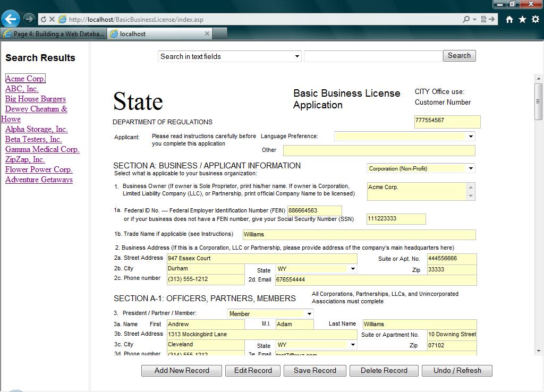Open the business address State dropdown

coord(317,269)
